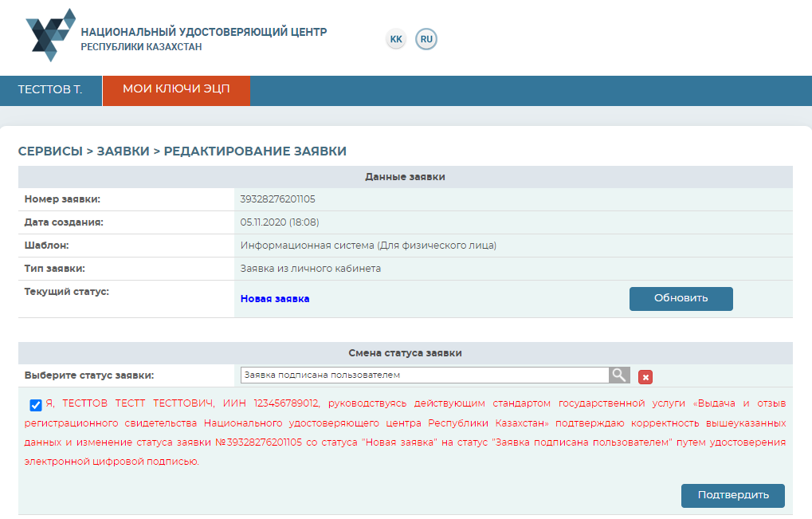Open the status selection field 'Заявка подписана пользователем'
Image resolution: width=812 pixels, height=519 pixels.
424,375
